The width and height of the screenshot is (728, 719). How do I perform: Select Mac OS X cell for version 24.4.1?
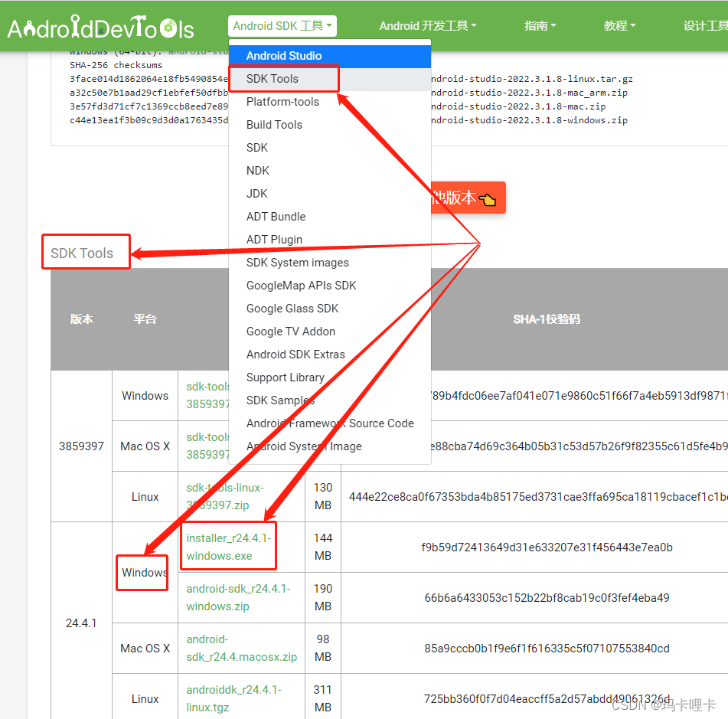[145, 649]
